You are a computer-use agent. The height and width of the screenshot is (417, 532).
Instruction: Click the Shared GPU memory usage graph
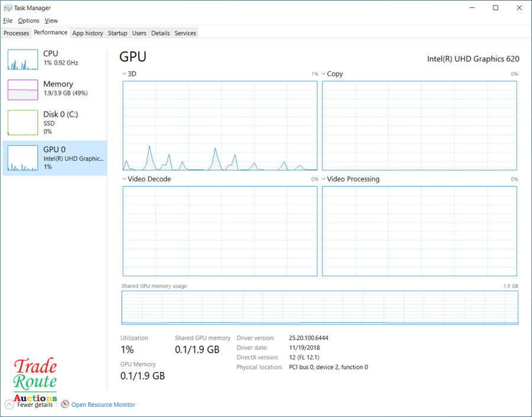coord(319,308)
